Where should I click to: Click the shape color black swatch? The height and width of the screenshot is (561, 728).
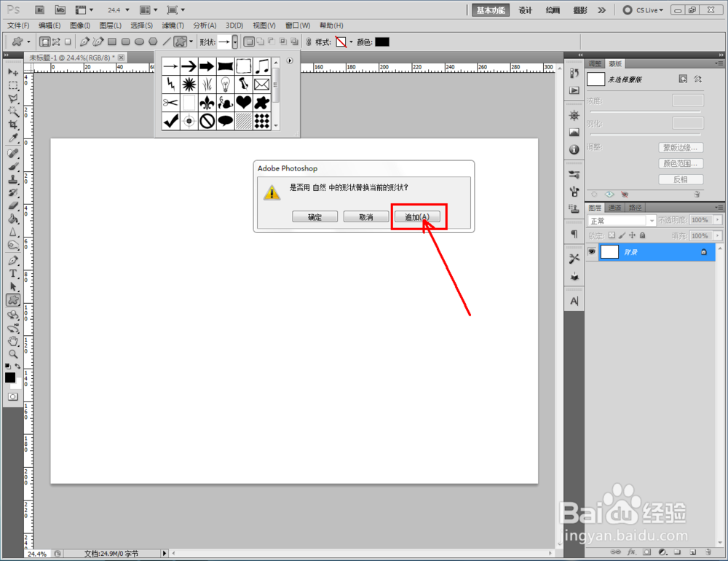point(382,42)
